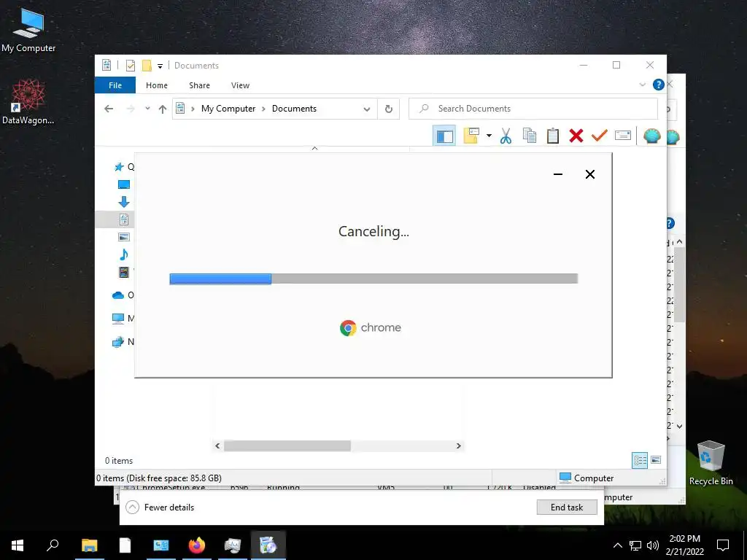747x560 pixels.
Task: Click background window scrollbar up arrow
Action: pyautogui.click(x=680, y=242)
